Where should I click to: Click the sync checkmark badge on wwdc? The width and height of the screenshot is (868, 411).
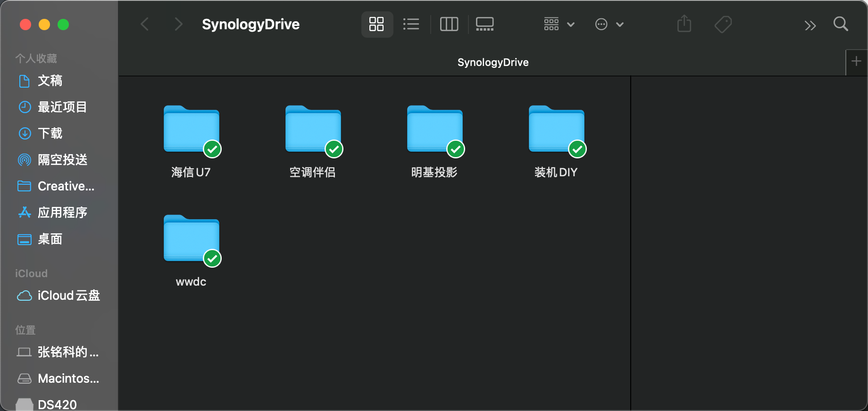point(212,258)
